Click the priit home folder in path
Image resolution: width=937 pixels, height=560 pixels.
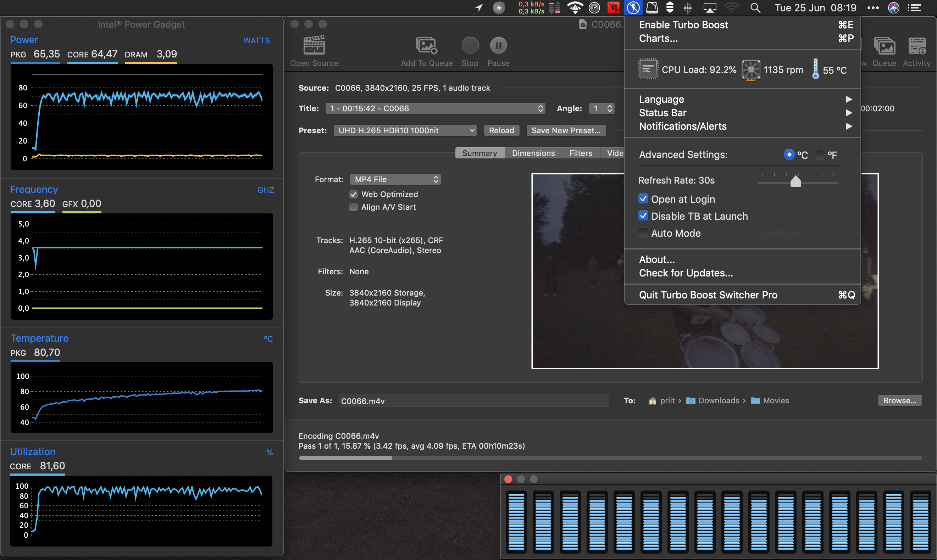[661, 401]
